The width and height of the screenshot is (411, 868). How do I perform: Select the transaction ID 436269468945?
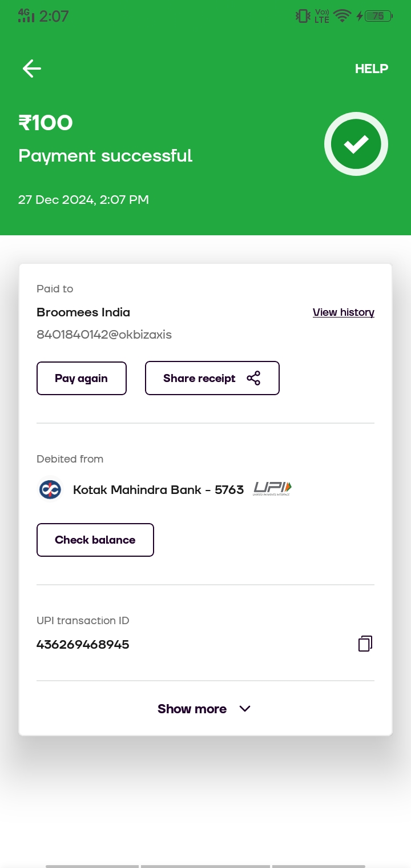[83, 644]
